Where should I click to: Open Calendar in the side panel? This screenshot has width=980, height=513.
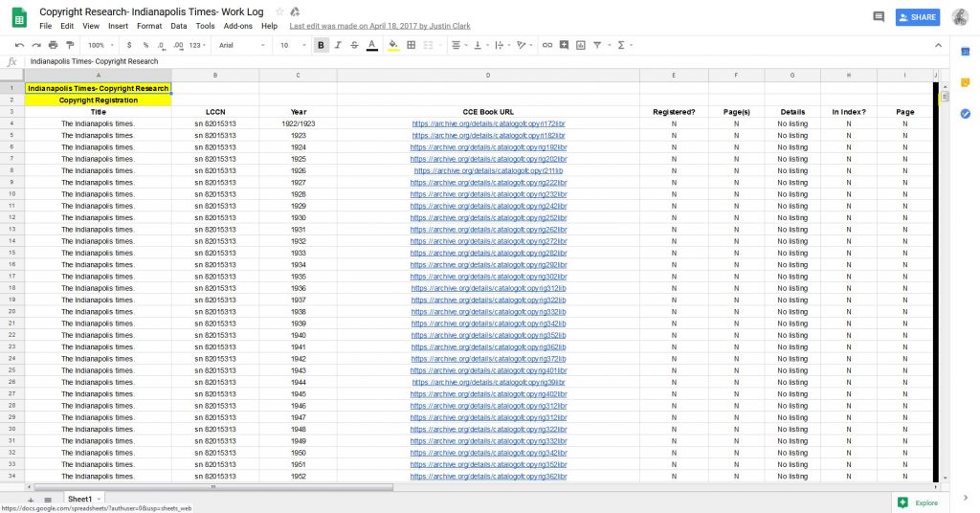click(965, 52)
